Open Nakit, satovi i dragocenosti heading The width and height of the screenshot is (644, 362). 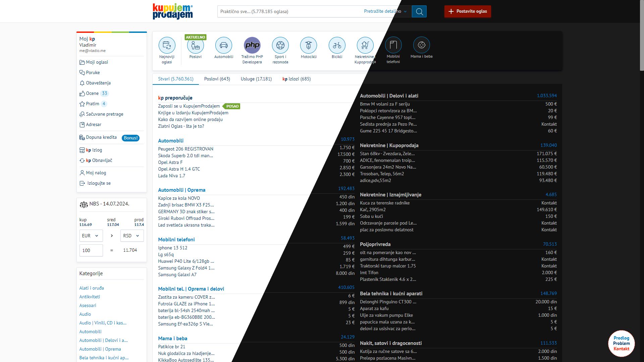(x=391, y=343)
